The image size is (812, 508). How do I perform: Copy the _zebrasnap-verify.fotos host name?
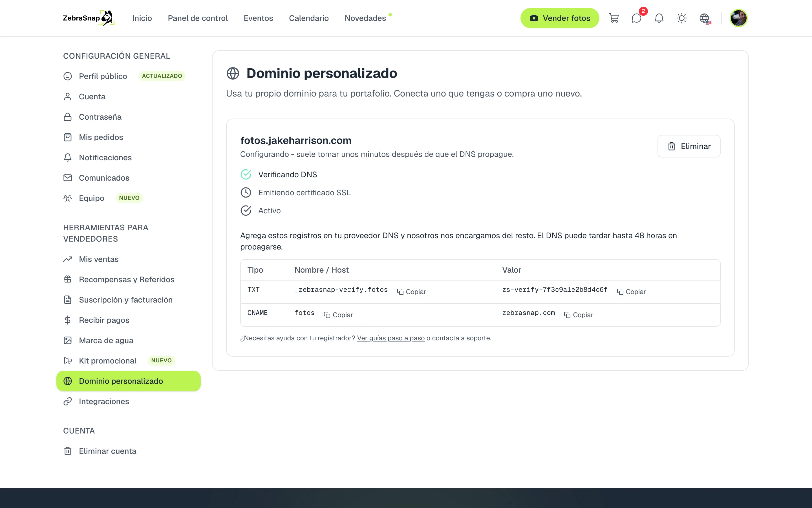click(411, 292)
